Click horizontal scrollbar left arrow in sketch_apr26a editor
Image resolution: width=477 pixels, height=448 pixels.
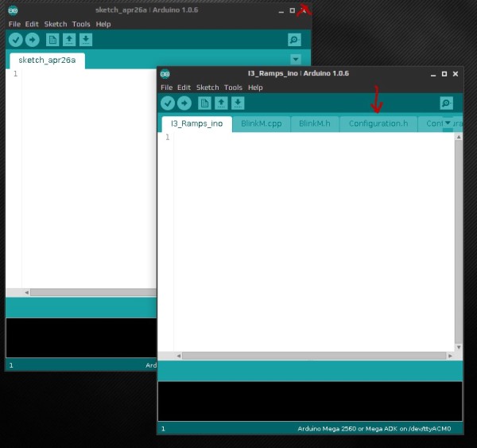(26, 292)
